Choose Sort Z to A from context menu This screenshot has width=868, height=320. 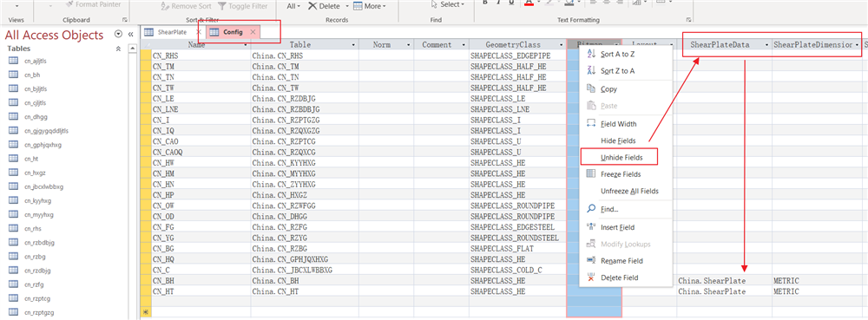coord(626,71)
